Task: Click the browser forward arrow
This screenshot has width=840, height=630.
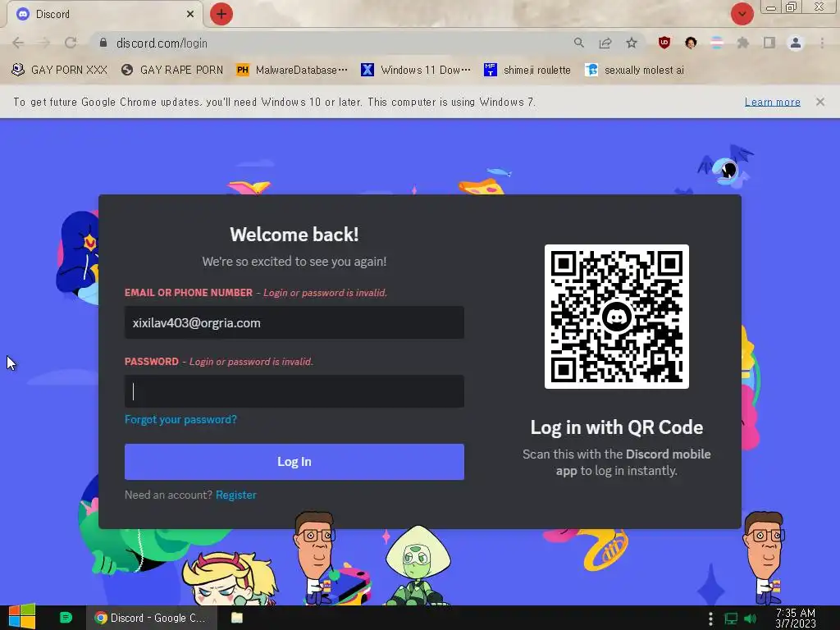Action: 44,43
